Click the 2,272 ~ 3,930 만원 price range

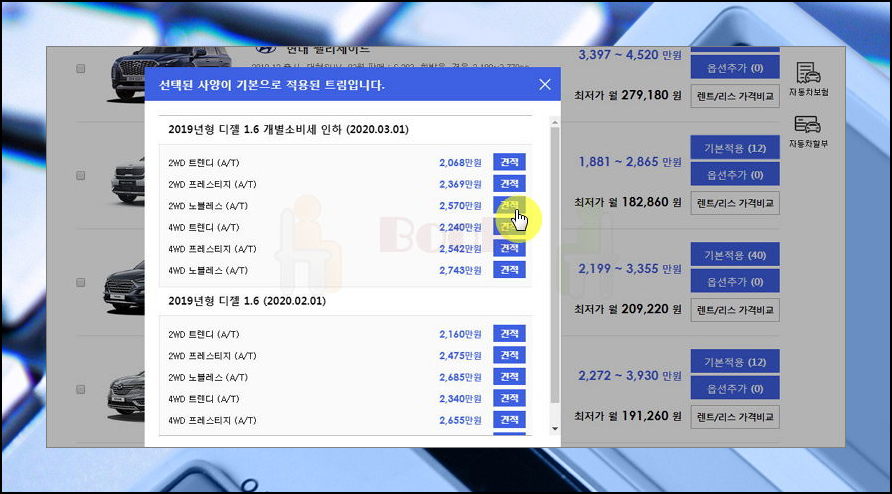[x=629, y=376]
